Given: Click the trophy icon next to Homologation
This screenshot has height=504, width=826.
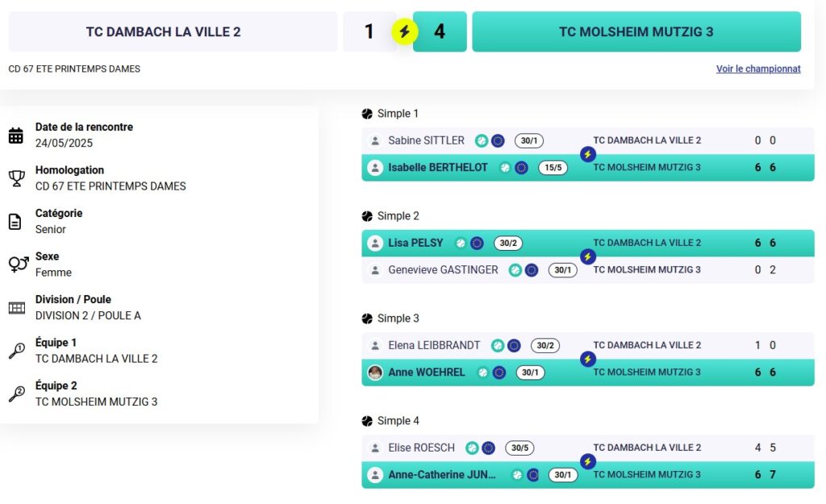Looking at the screenshot, I should tap(16, 178).
